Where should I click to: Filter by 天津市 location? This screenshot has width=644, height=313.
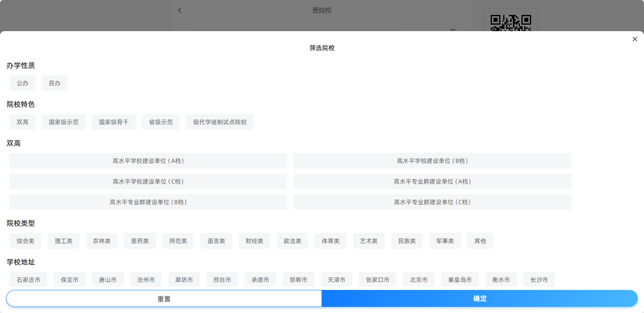(x=337, y=280)
